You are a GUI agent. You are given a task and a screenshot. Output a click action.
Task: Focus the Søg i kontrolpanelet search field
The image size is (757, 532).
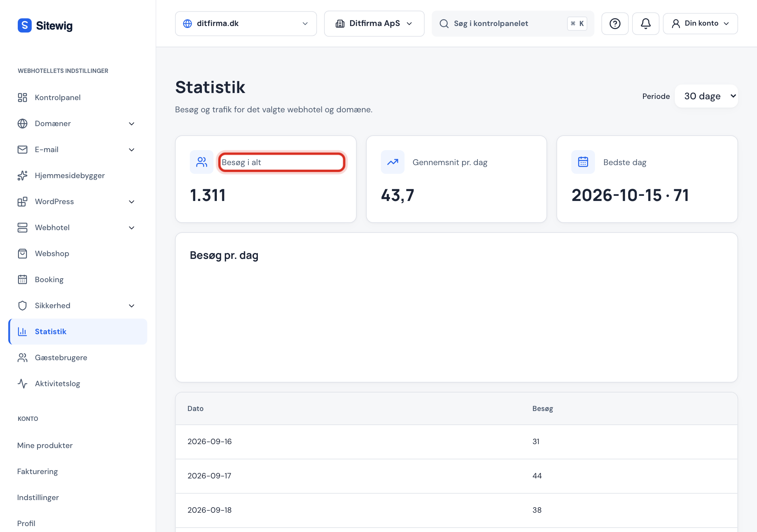[513, 24]
